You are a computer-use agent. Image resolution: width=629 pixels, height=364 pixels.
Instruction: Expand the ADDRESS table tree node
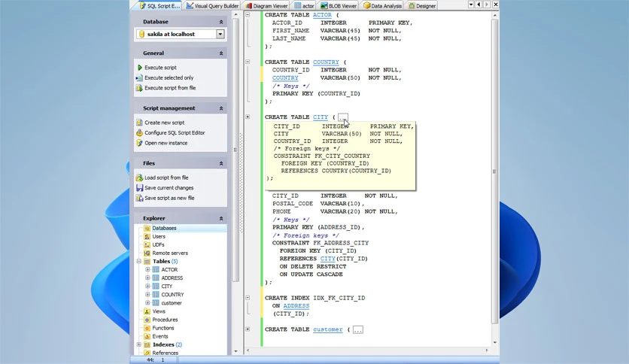click(x=147, y=278)
